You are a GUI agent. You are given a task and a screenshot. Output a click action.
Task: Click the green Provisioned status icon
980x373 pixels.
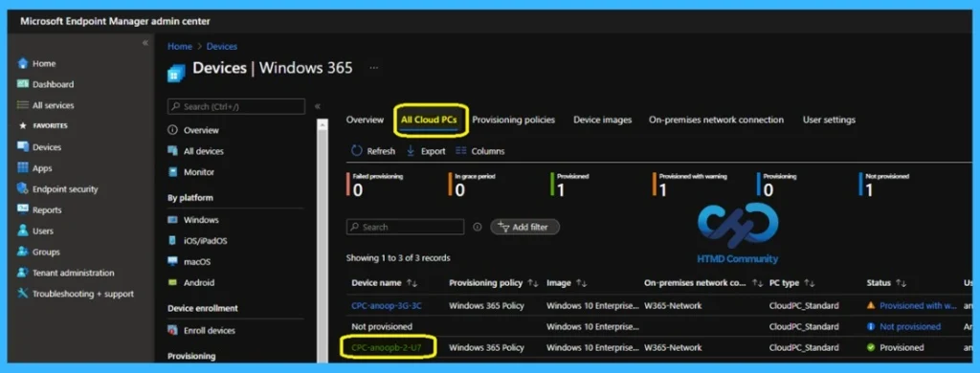871,347
